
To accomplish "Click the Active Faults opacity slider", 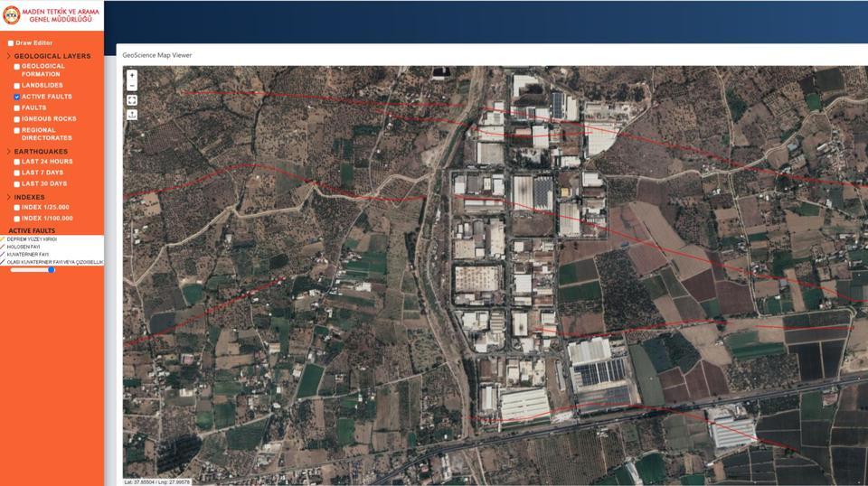I will (33, 270).
